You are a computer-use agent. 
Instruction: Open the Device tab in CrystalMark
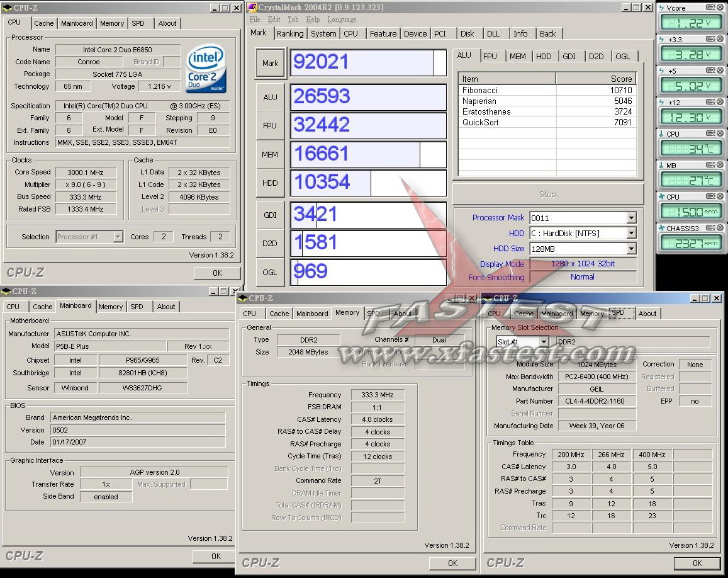(x=415, y=34)
